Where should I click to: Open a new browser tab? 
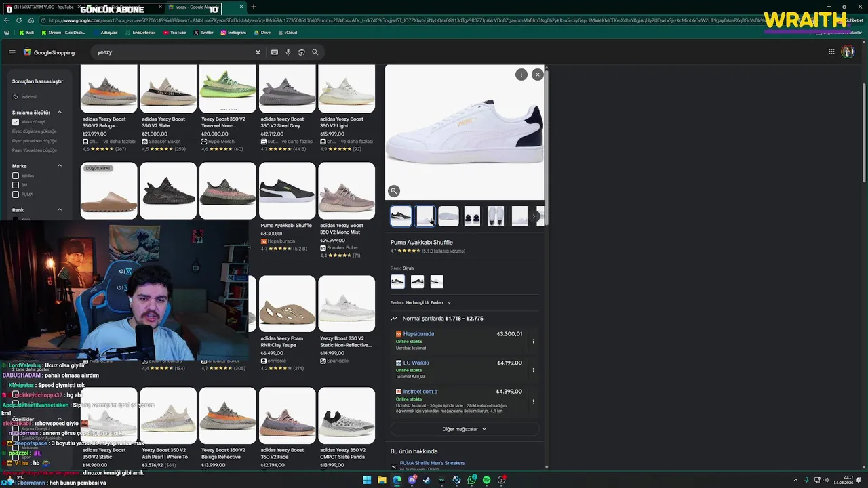point(254,7)
